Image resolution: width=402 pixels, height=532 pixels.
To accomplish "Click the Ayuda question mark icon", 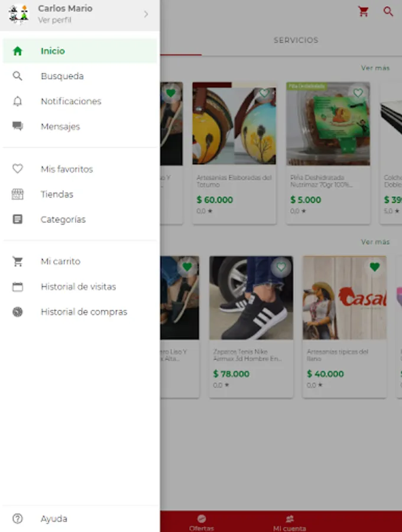I will tap(18, 518).
